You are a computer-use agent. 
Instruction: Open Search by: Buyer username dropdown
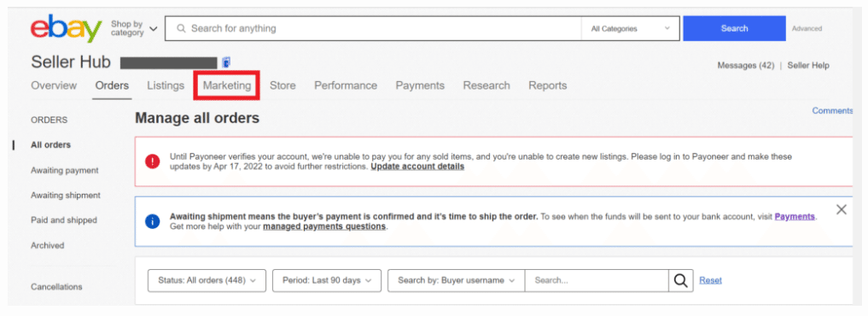click(x=457, y=280)
